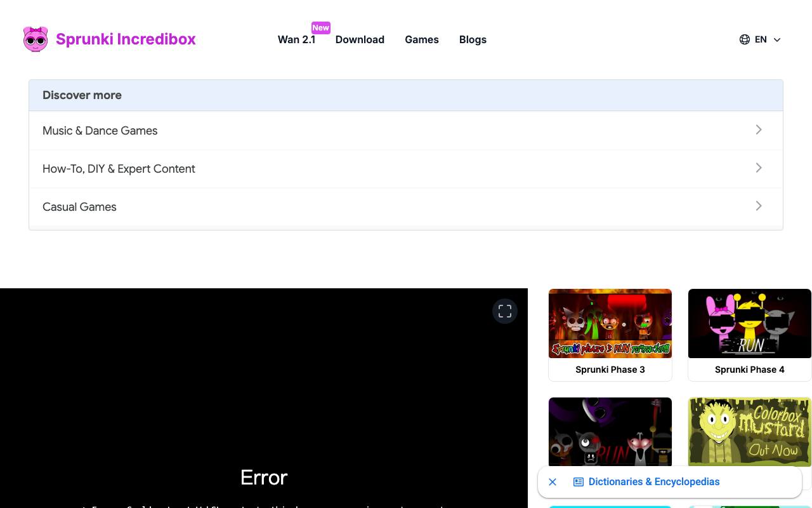Open the EN language dropdown
812x508 pixels.
coord(760,39)
